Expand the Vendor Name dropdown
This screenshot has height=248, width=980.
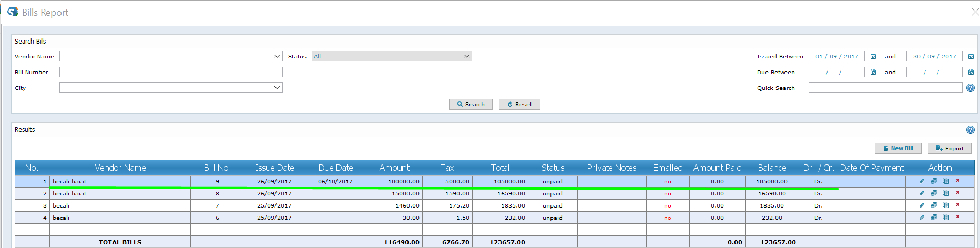click(x=277, y=56)
